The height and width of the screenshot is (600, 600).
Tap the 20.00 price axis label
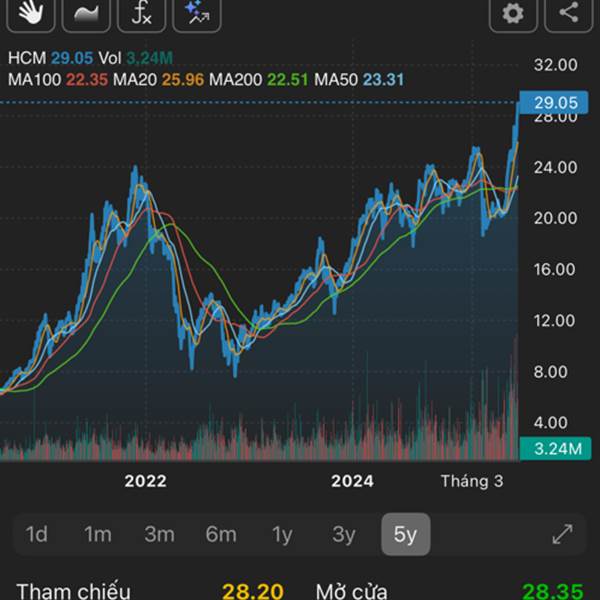556,218
